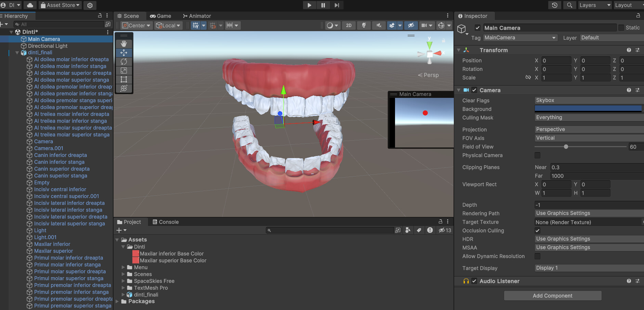Enable the Static checkbox

coord(621,28)
